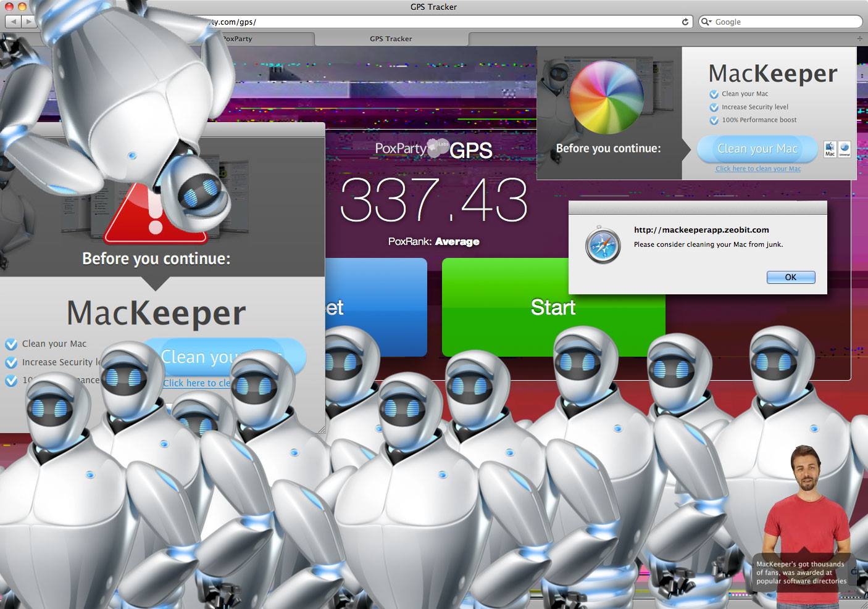Click the 'MacKeeper's got thousands of fans' caption
868x609 pixels.
[x=801, y=573]
